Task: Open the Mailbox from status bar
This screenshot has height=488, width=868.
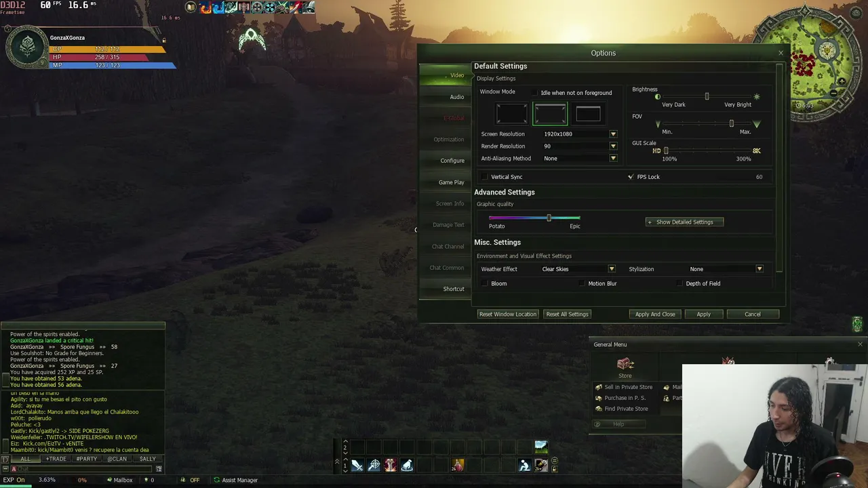Action: (x=120, y=480)
